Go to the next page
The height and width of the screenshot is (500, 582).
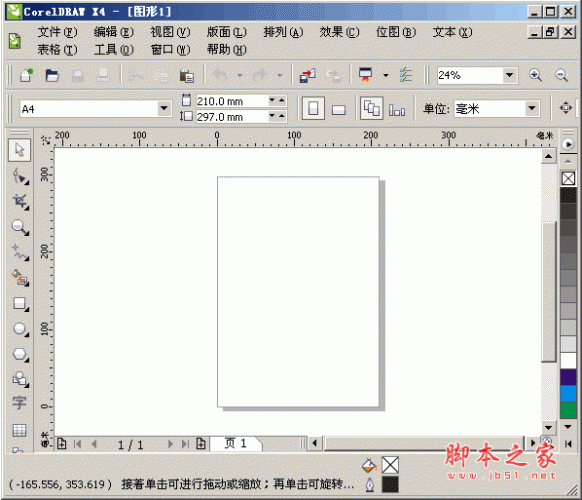[x=170, y=444]
